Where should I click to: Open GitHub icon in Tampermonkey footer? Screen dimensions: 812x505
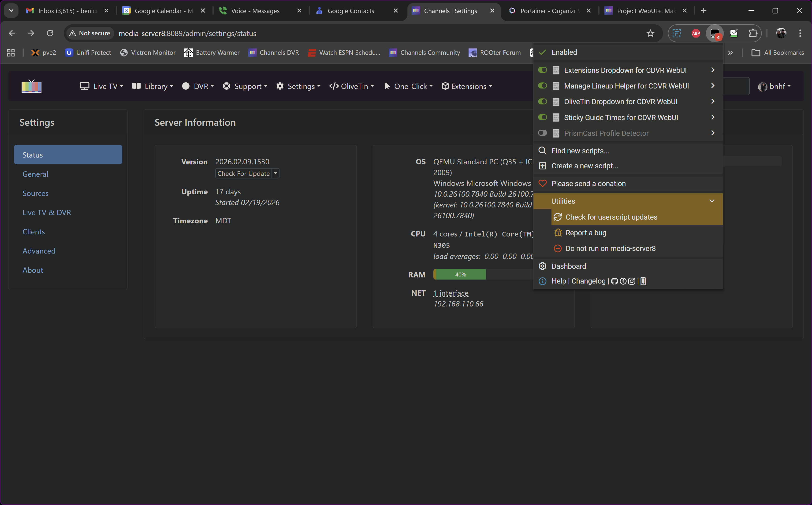click(x=614, y=281)
